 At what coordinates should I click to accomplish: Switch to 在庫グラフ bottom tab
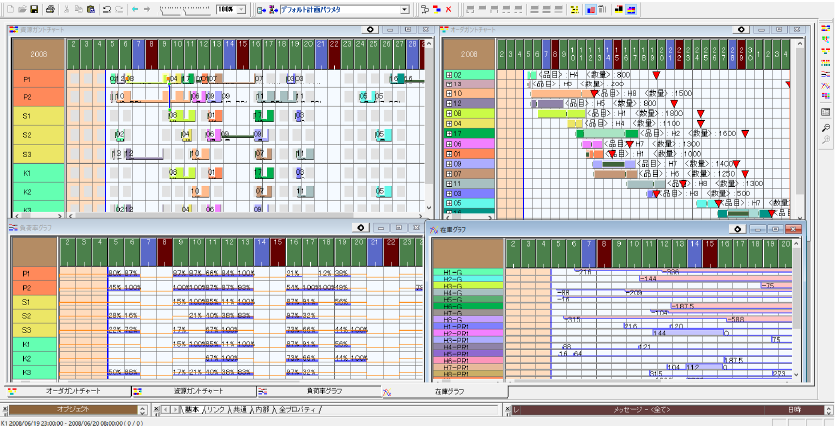click(x=445, y=392)
